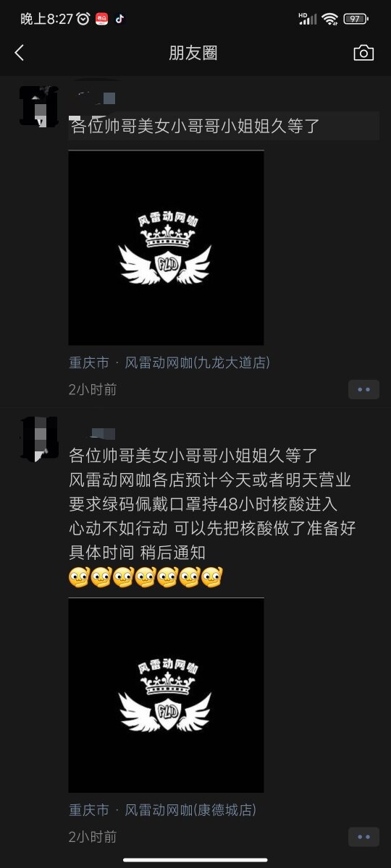Open the second post's two-dot more button

coord(363,837)
